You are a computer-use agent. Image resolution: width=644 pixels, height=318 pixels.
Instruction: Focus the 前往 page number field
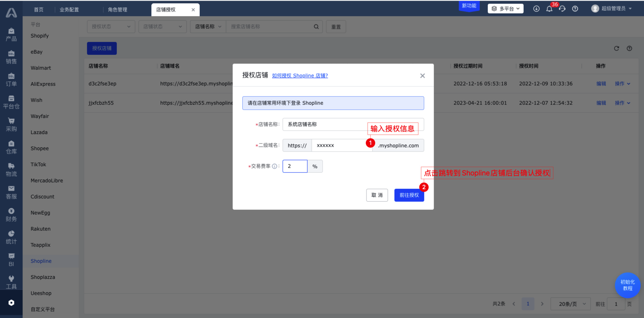616,304
